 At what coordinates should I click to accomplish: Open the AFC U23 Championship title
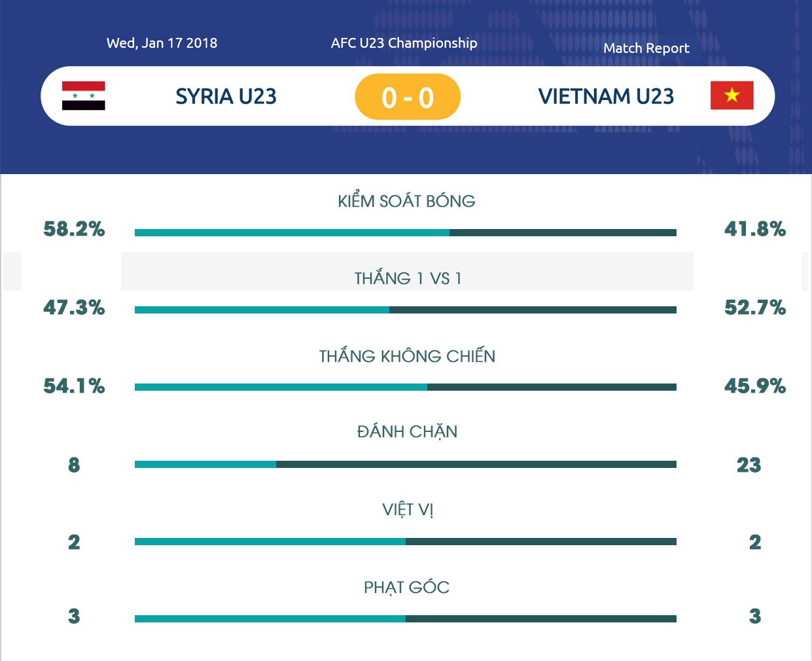(404, 43)
